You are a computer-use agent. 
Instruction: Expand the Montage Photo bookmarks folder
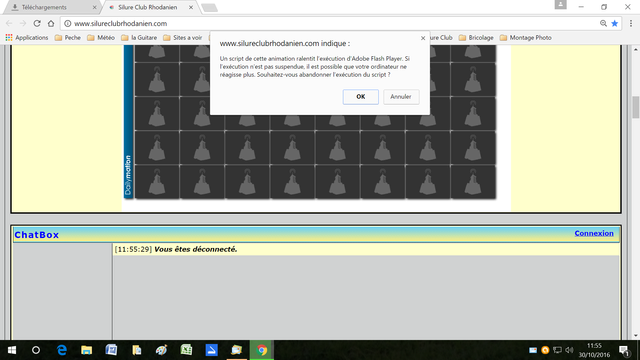(525, 38)
